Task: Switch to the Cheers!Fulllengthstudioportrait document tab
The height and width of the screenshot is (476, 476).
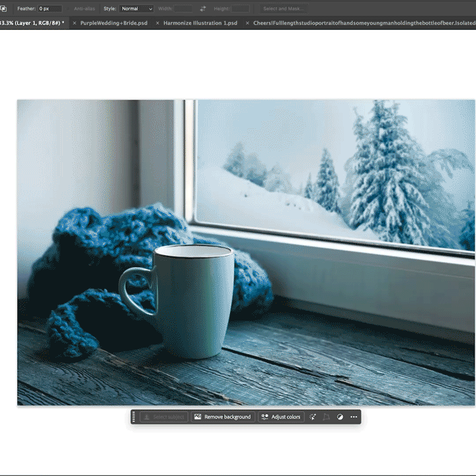Action: pyautogui.click(x=364, y=23)
